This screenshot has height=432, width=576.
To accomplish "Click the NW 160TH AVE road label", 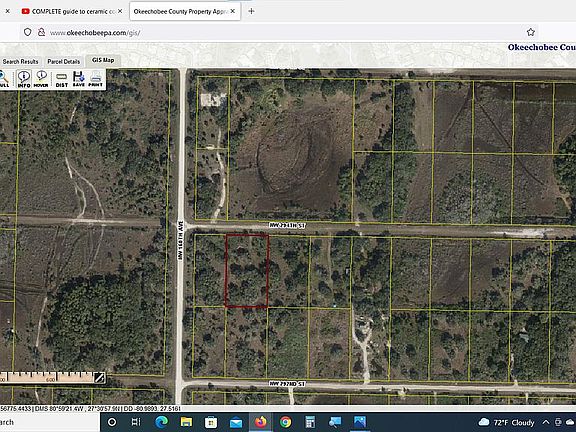I will (x=180, y=241).
